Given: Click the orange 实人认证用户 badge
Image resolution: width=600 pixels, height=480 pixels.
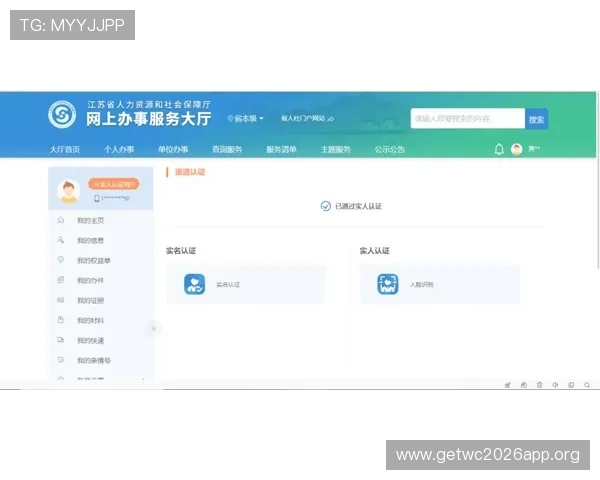Looking at the screenshot, I should 114,184.
